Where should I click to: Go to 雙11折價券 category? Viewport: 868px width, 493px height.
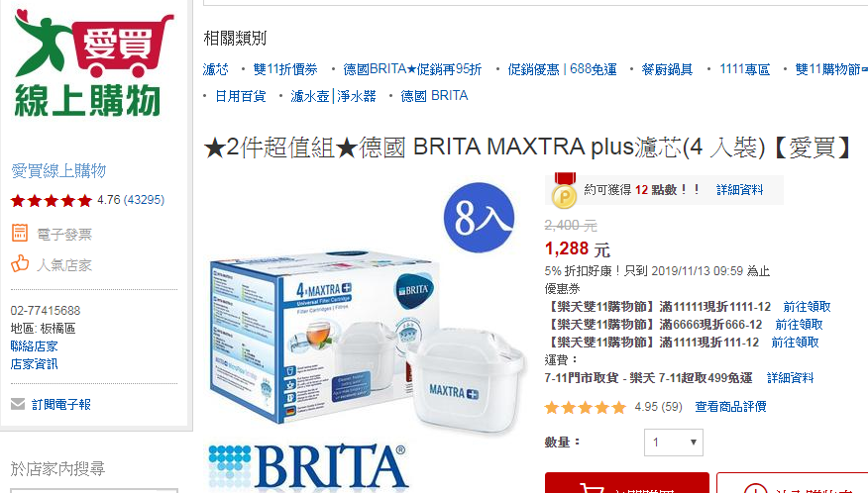[285, 69]
